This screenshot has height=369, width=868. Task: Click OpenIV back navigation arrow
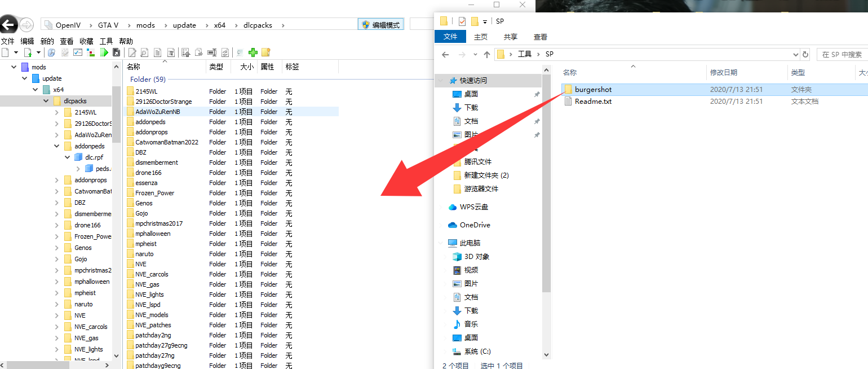[x=8, y=25]
